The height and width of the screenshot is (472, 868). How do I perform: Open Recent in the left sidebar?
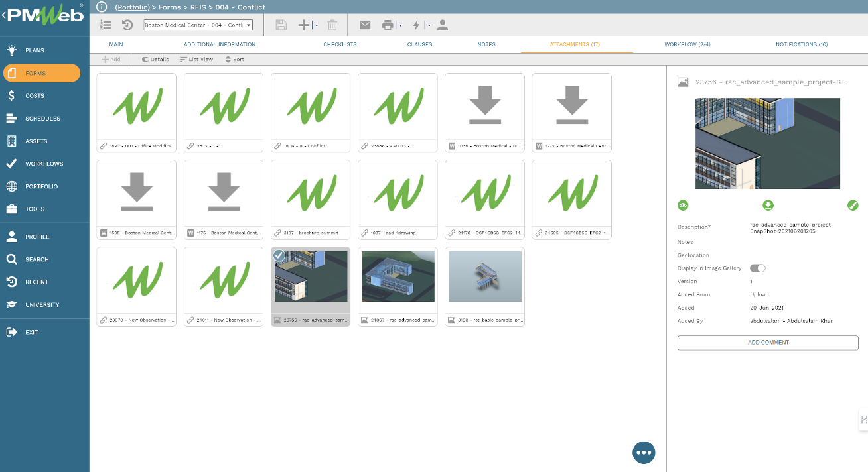(x=44, y=282)
